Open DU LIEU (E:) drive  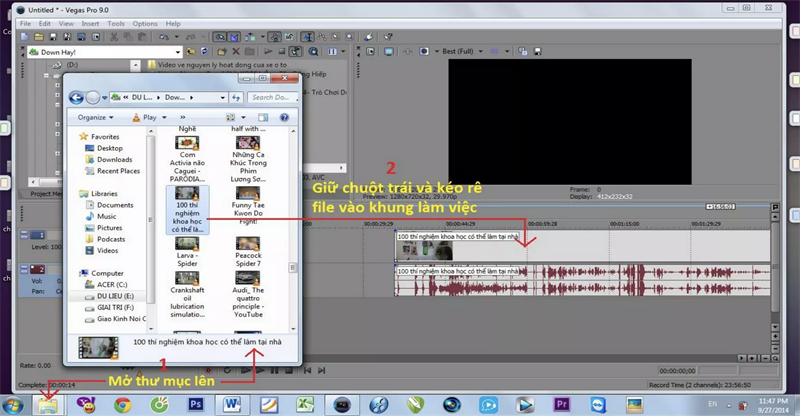pos(110,296)
